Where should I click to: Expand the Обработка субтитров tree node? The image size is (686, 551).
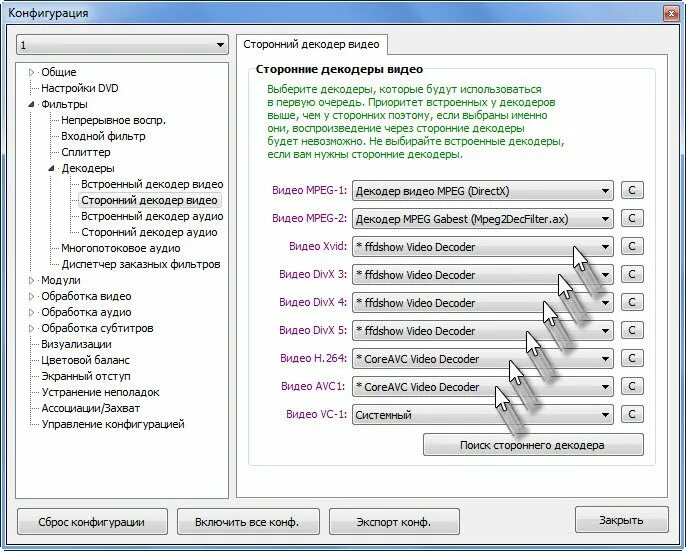(x=31, y=328)
